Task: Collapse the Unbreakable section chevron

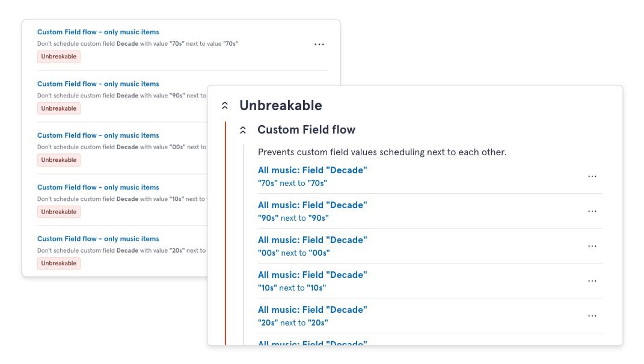Action: 225,106
